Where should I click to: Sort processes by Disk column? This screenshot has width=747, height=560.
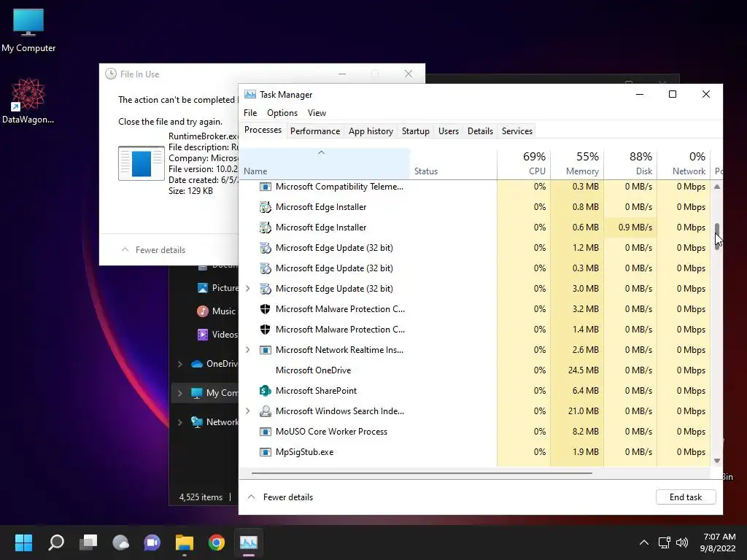click(630, 163)
